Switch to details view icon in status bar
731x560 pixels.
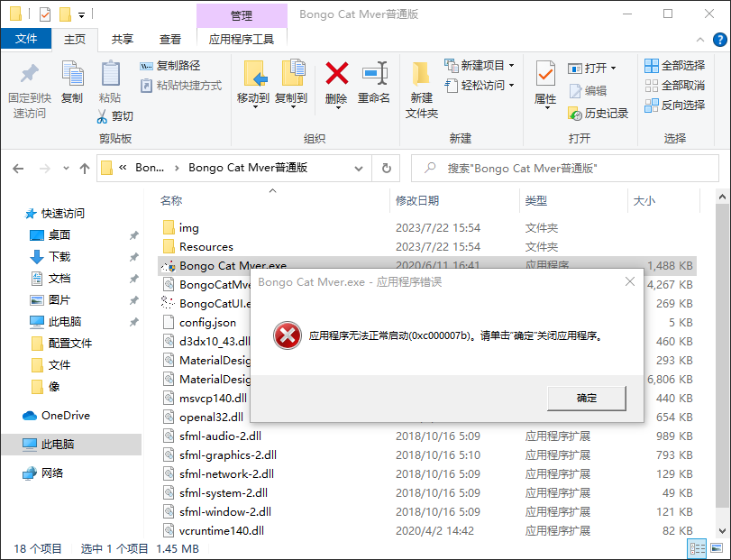coord(697,549)
